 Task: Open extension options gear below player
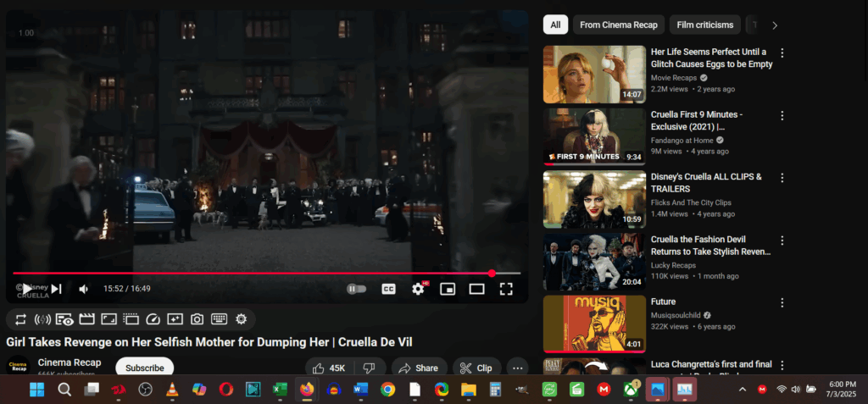click(241, 319)
